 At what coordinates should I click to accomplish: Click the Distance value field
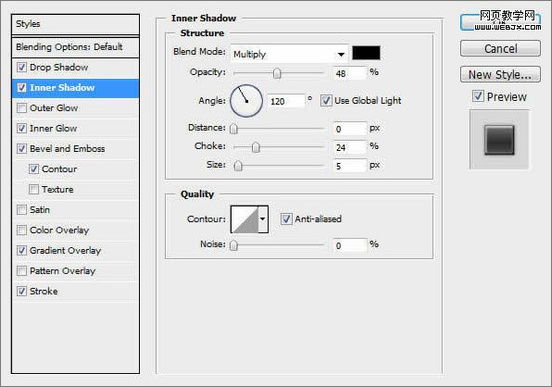coord(350,129)
